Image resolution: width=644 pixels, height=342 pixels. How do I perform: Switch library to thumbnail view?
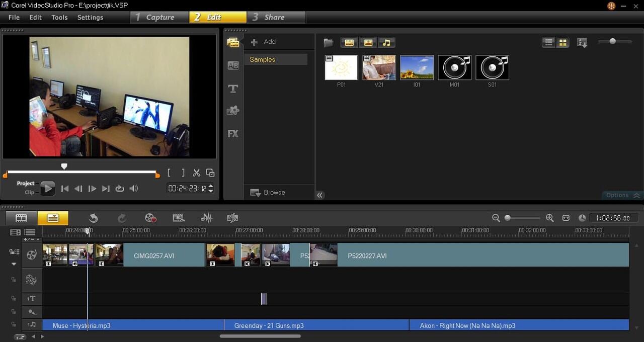point(563,43)
